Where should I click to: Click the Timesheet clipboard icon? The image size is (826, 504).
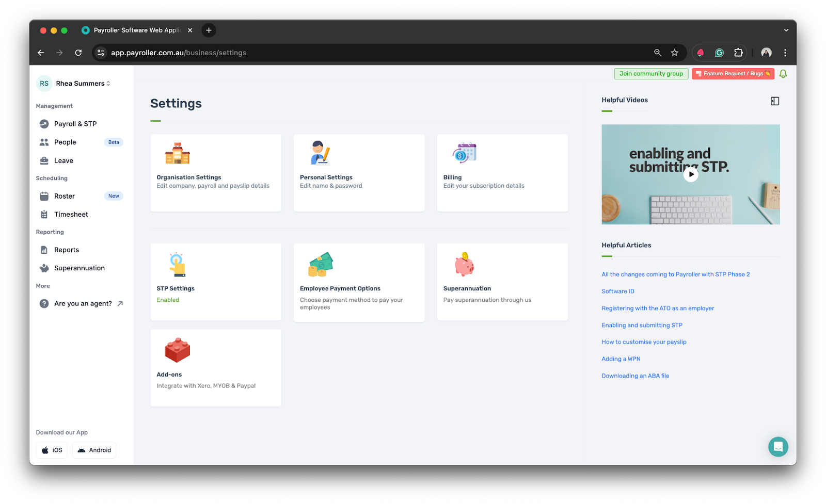[x=44, y=214]
